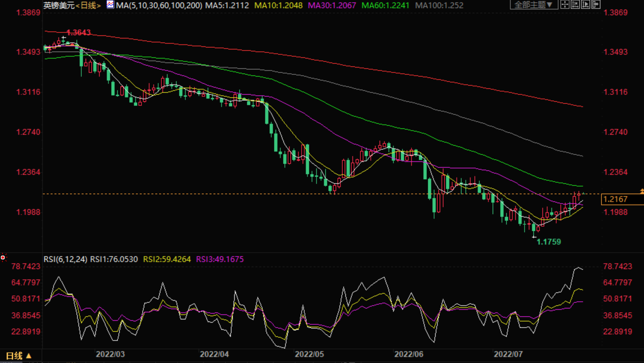The image size is (644, 363).
Task: Click the RSI2:59.4264 yellow legend value
Action: tap(167, 259)
